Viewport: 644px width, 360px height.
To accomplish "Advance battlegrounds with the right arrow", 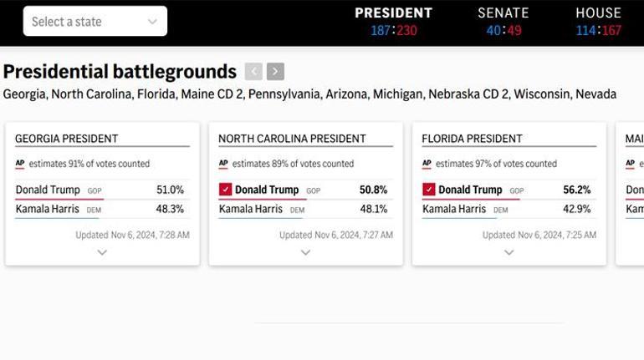I will [x=275, y=72].
